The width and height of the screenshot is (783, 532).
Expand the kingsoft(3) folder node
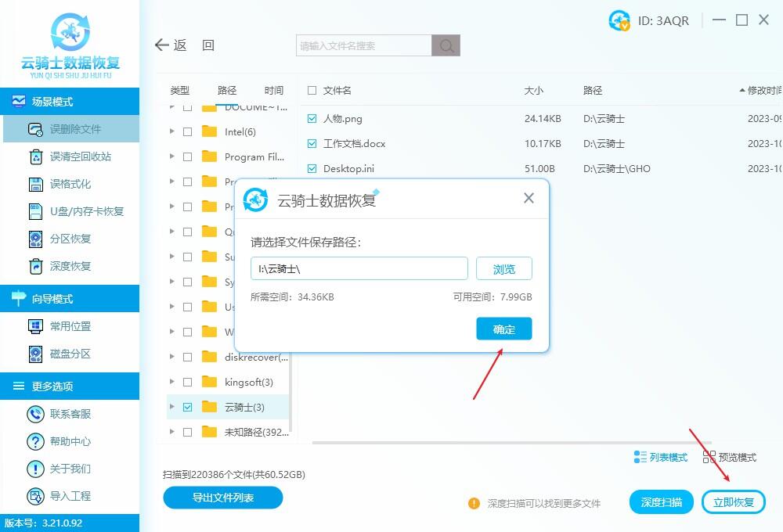[x=171, y=383]
